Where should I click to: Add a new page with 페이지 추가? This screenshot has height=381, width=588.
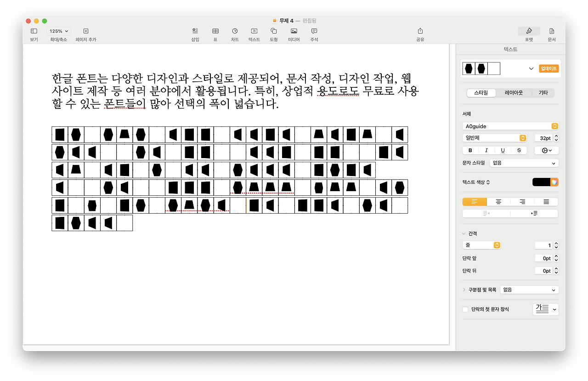pyautogui.click(x=85, y=33)
